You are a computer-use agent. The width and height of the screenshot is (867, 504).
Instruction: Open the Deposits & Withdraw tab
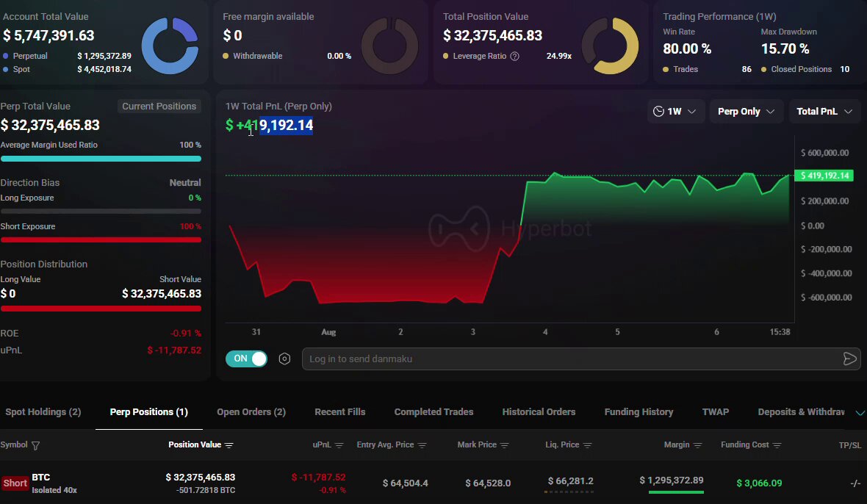tap(801, 411)
